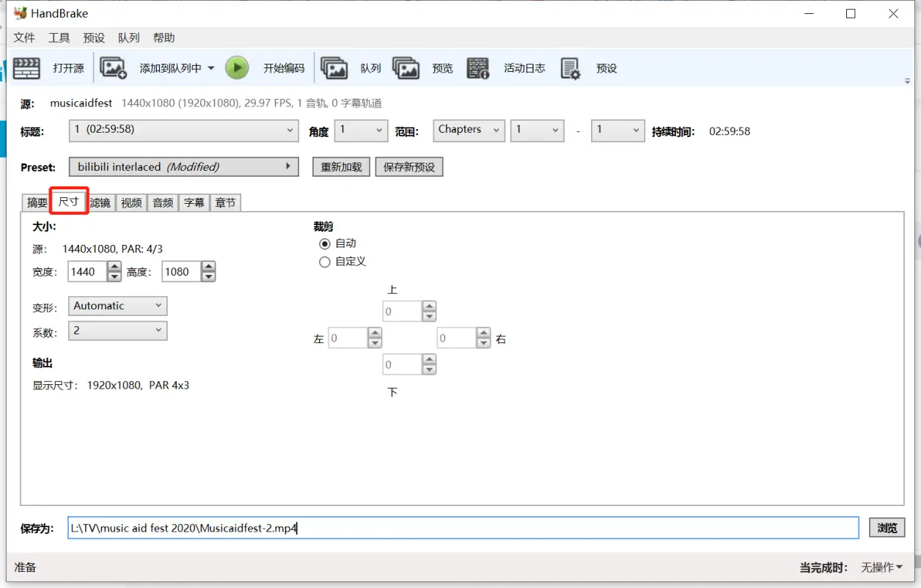Screen dimensions: 921x588
Task: Click the source name musicaidfest text
Action: coord(81,103)
